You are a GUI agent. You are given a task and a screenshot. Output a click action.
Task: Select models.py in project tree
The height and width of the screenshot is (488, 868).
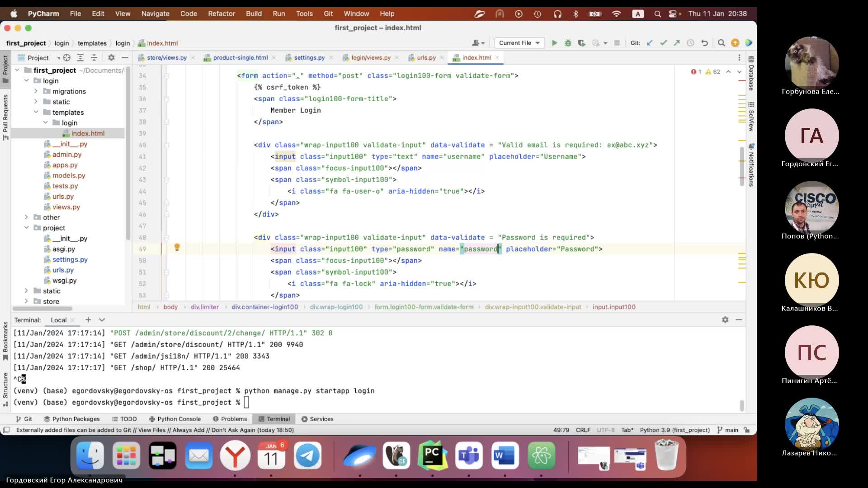(x=69, y=175)
